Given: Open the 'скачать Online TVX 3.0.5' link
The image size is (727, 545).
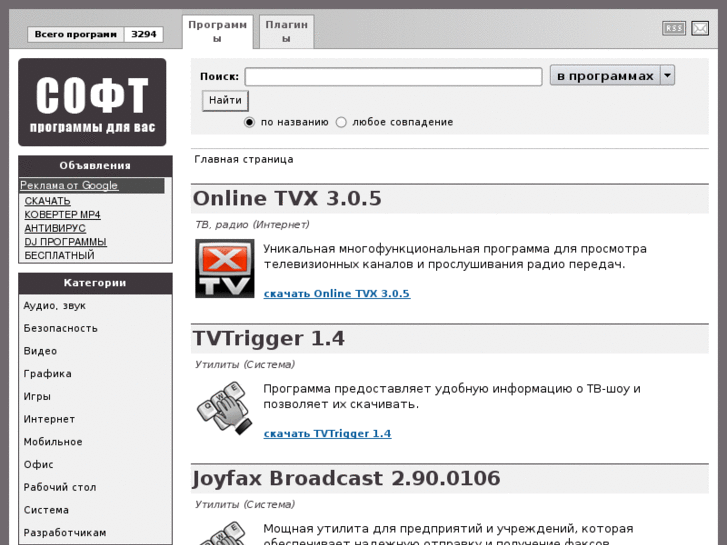Looking at the screenshot, I should point(337,294).
